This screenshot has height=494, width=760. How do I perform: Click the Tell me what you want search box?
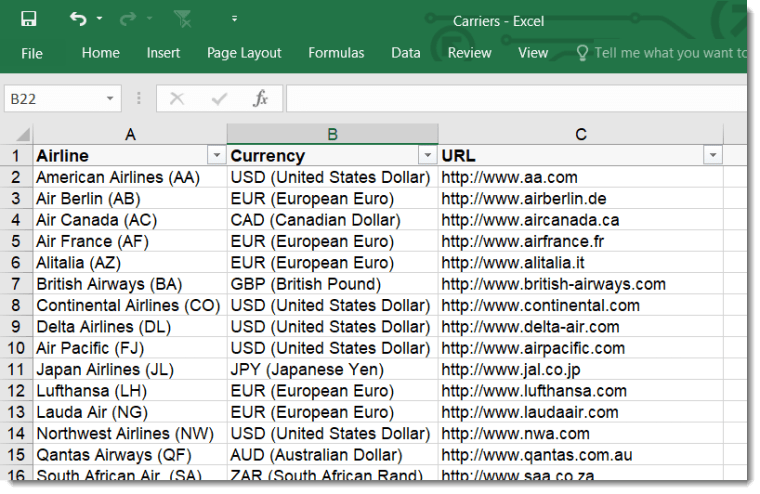coord(670,53)
